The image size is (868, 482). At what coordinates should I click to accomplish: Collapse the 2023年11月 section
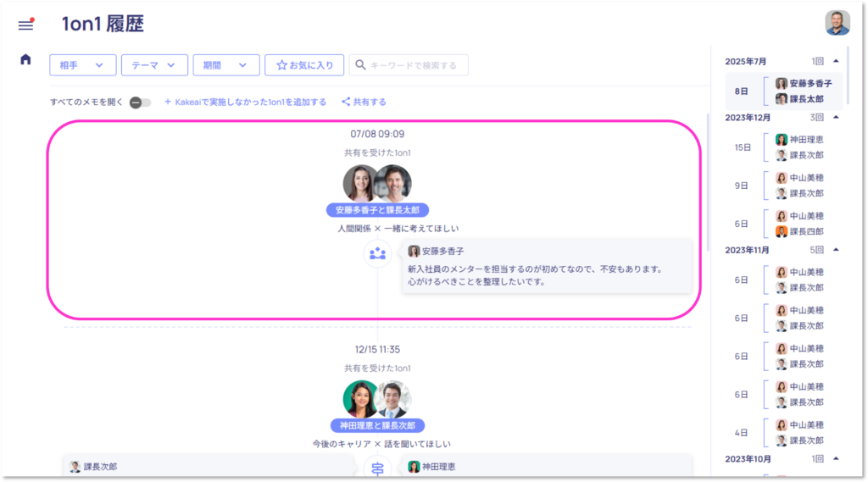(x=836, y=250)
